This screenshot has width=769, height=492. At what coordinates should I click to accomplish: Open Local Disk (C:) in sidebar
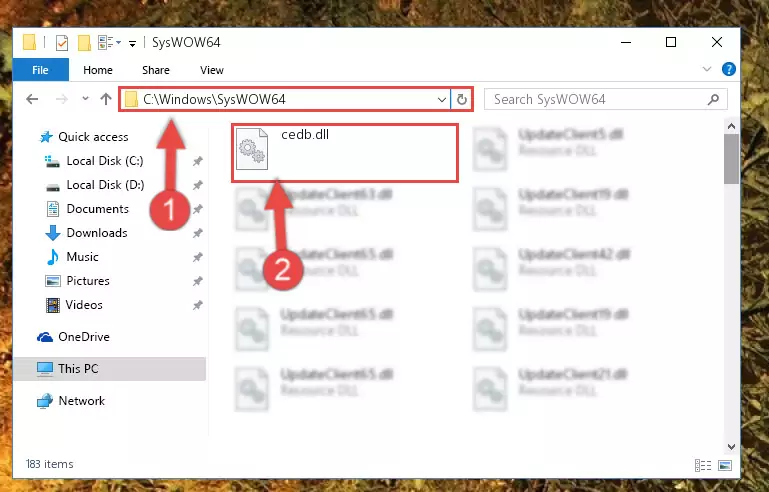pyautogui.click(x=105, y=161)
